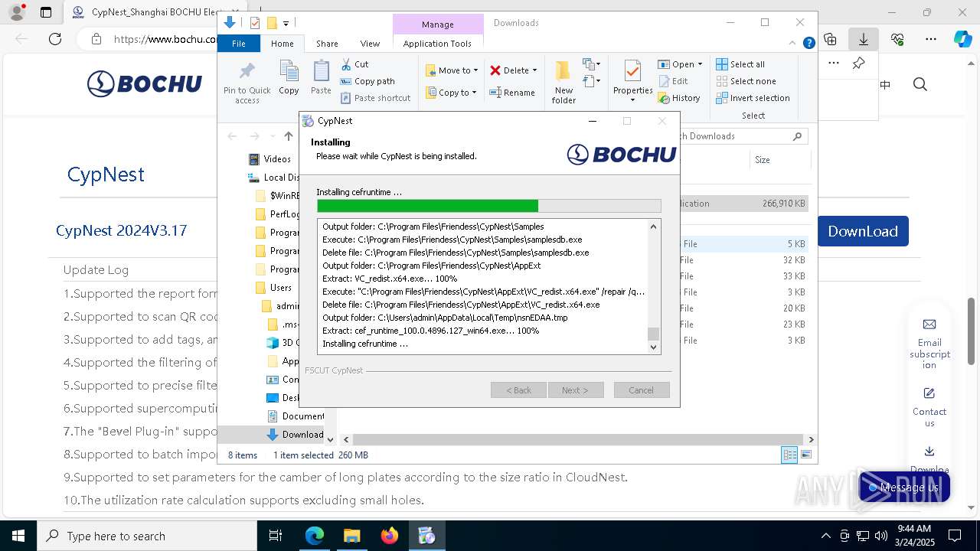This screenshot has height=551, width=980.
Task: Switch to the Share ribbon tab
Action: point(327,44)
